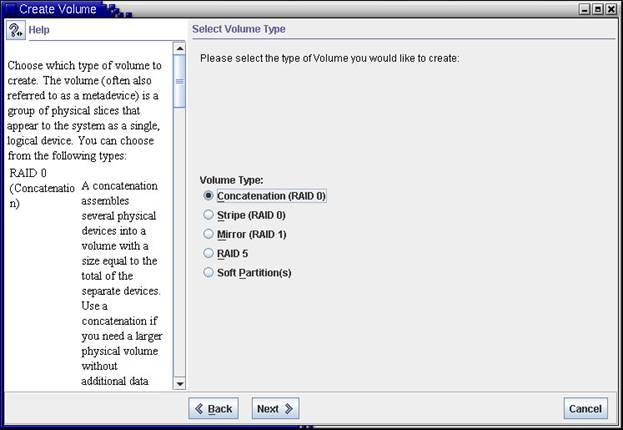Click the help scrollbar track below thumb

tap(180, 250)
